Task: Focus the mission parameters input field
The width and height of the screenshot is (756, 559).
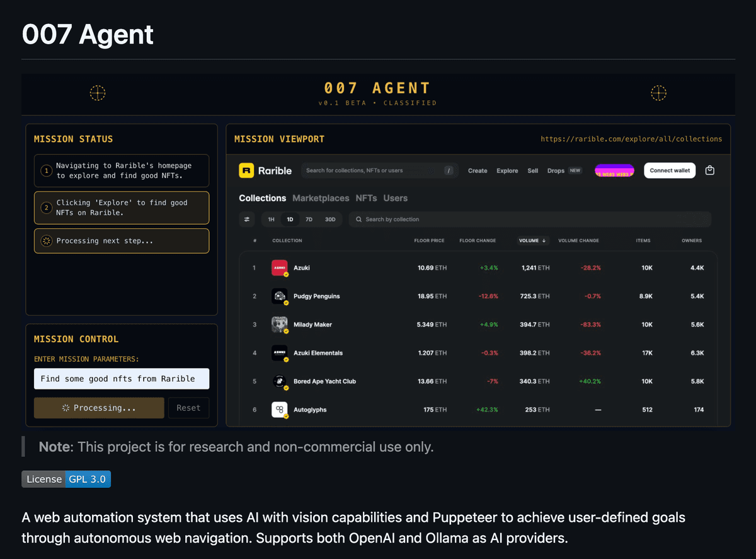Action: 122,379
